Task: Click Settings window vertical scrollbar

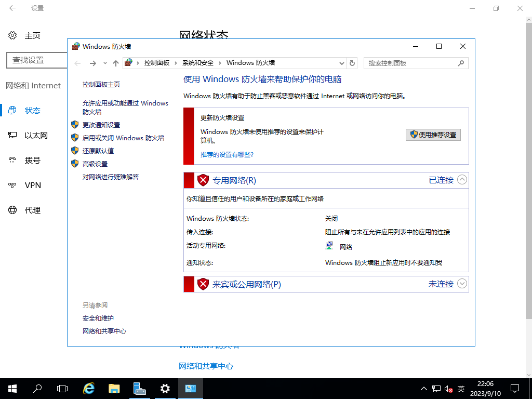Action: pyautogui.click(x=528, y=170)
